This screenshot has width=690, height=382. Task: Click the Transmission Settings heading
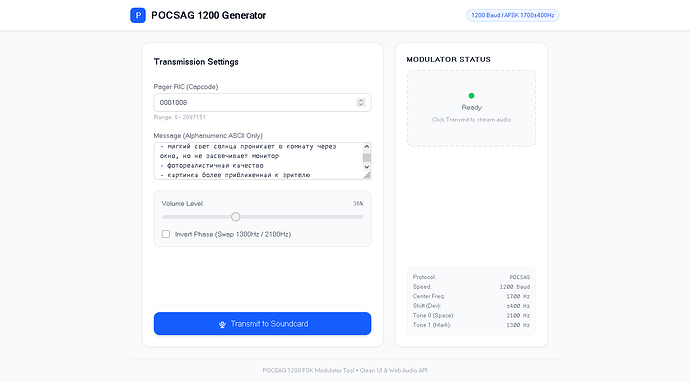click(196, 62)
